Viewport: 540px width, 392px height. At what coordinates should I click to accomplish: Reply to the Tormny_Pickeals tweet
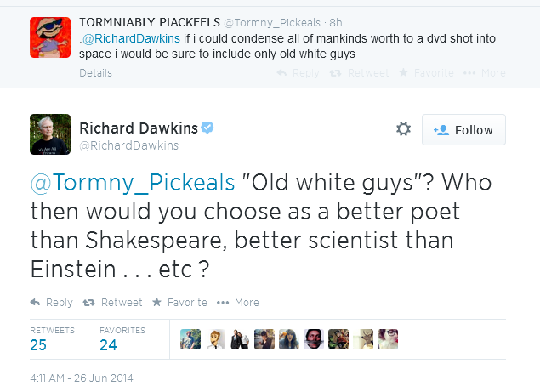click(298, 73)
